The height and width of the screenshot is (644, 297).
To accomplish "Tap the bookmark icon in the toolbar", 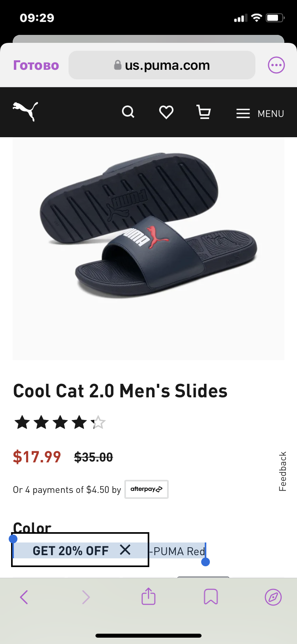I will 211,597.
